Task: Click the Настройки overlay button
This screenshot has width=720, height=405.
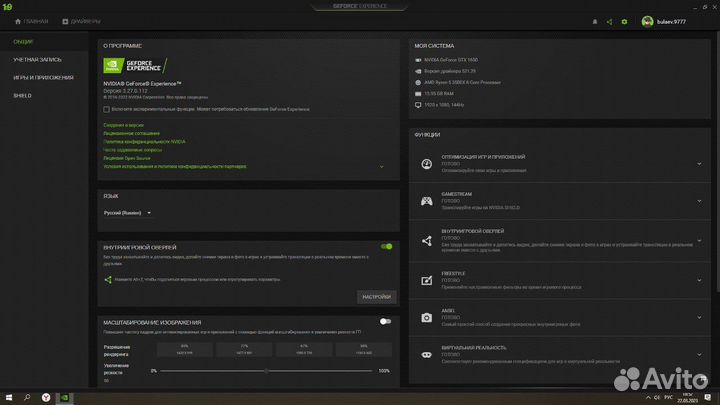Action: 376,297
